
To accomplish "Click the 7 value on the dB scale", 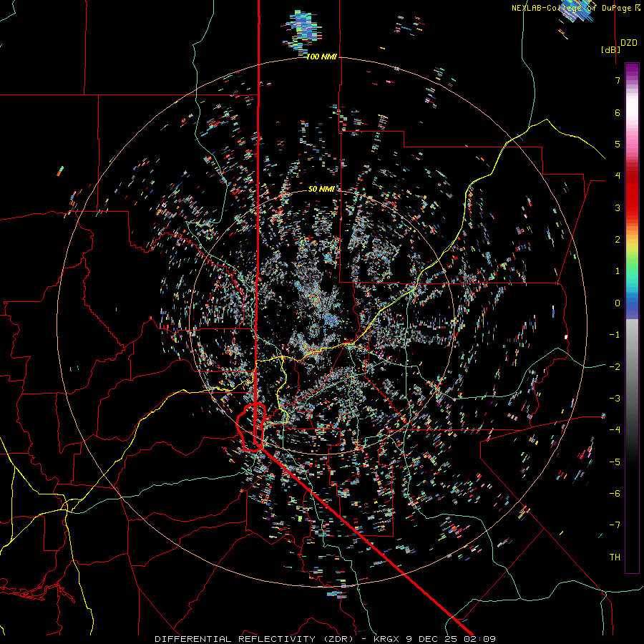I will point(618,80).
